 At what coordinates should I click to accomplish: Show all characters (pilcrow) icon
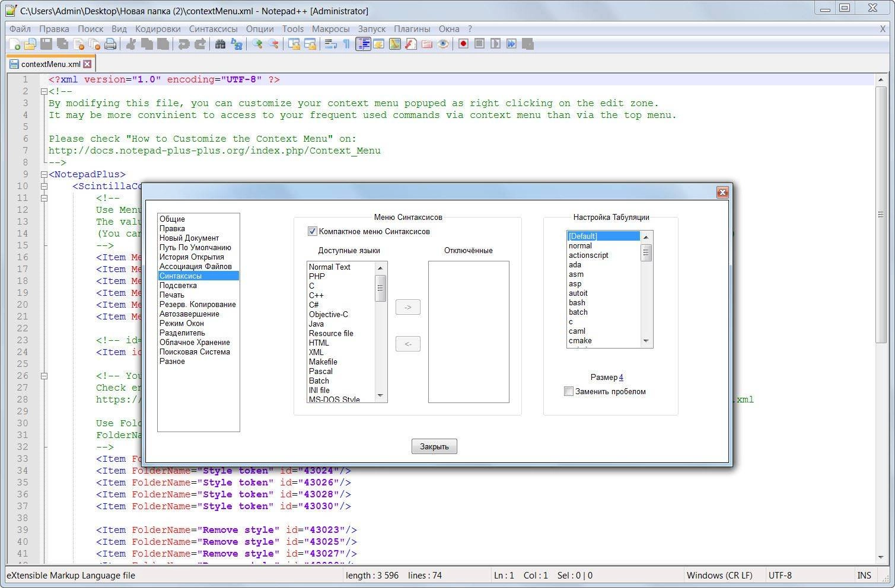(346, 44)
